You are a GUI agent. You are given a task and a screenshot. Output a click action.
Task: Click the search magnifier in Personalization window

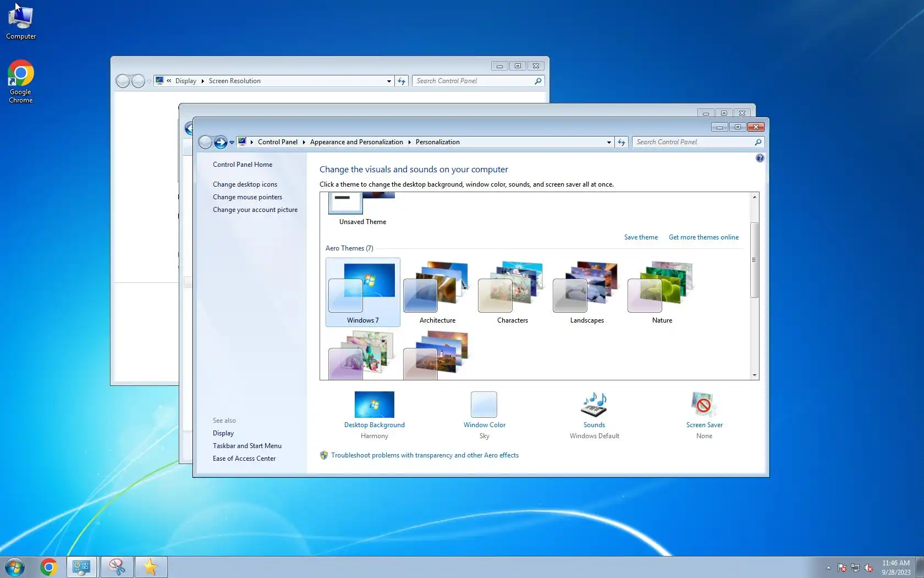758,142
